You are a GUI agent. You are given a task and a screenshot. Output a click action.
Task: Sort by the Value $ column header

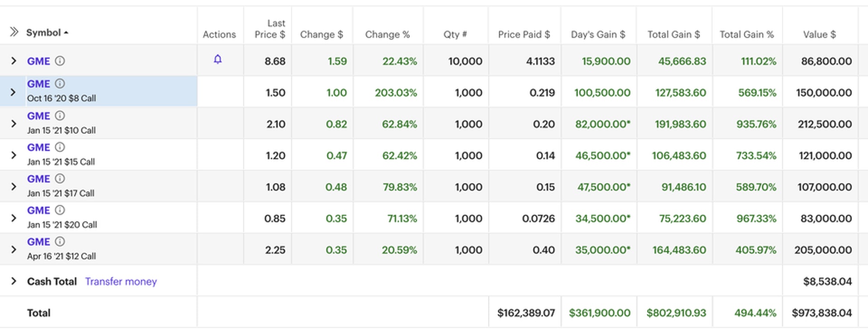point(819,34)
